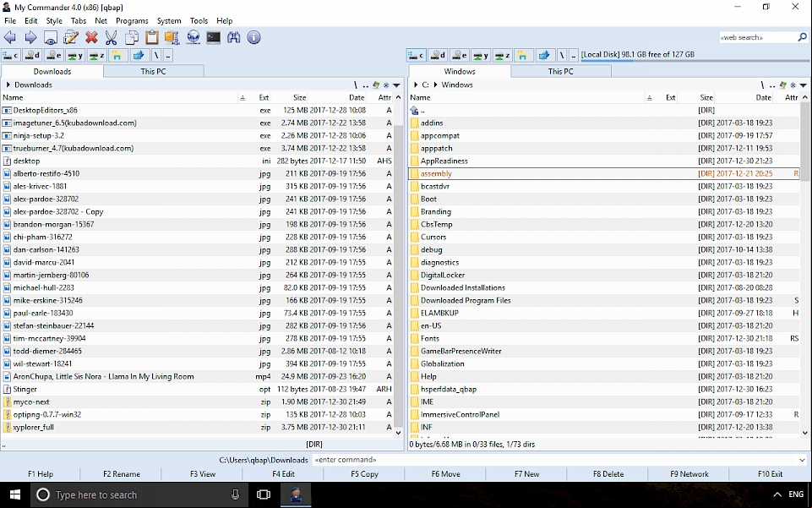Select drive d in left panel
Viewport: 812px width, 508px height.
[31, 55]
